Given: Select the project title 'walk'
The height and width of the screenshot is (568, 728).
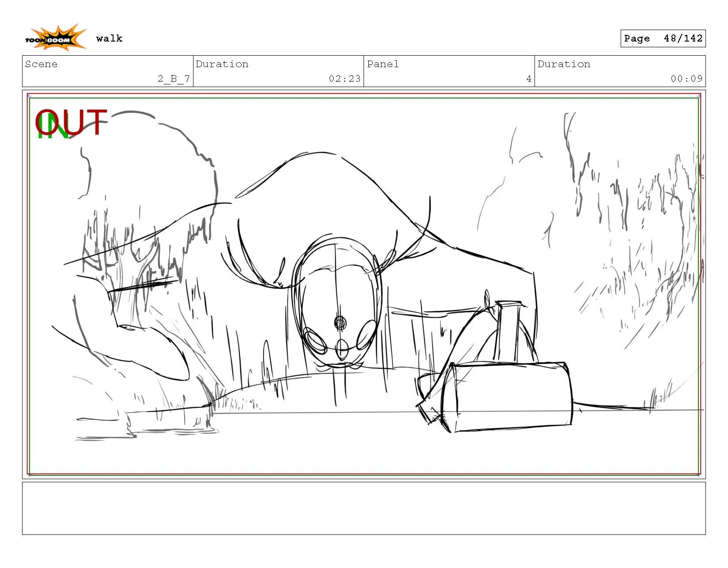Looking at the screenshot, I should pos(109,38).
